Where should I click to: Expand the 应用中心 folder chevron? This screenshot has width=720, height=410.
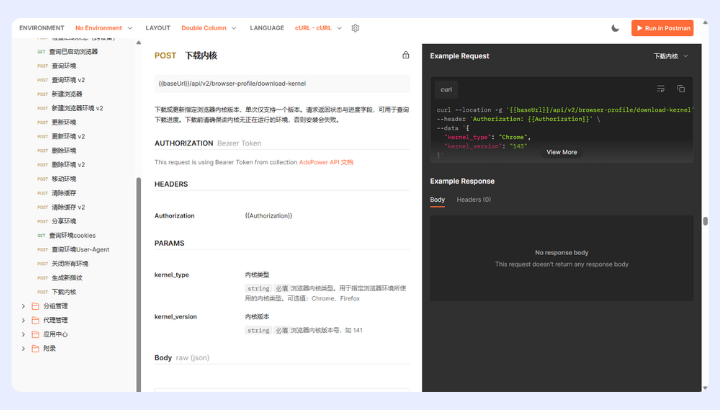point(23,334)
